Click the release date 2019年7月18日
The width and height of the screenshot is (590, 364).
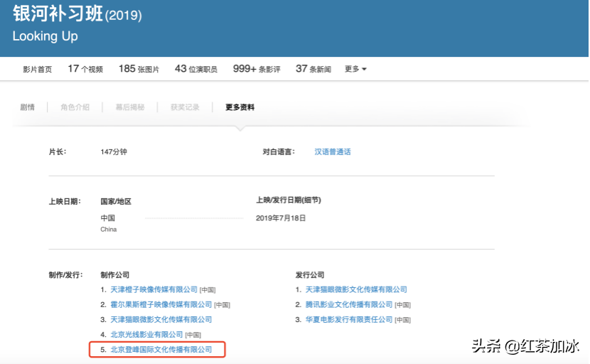click(x=281, y=218)
